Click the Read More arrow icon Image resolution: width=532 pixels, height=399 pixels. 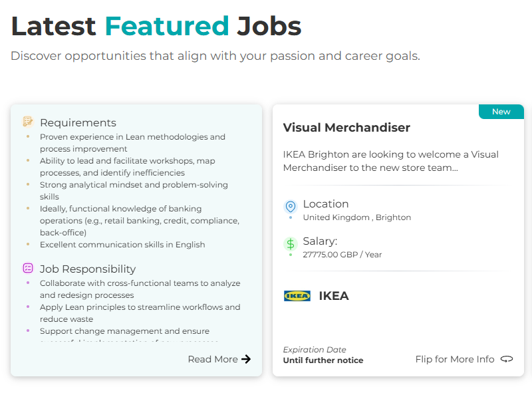pyautogui.click(x=246, y=359)
